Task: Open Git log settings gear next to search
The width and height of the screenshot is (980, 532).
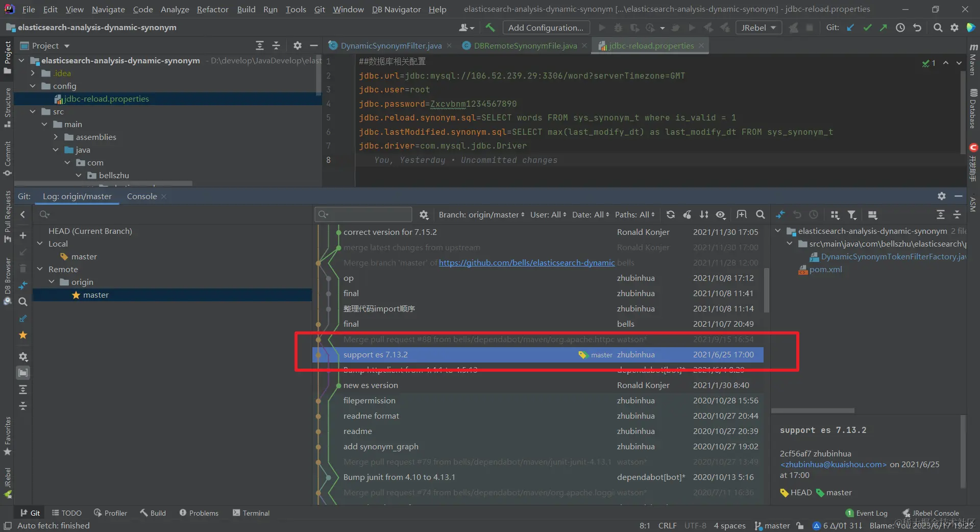Action: [424, 215]
